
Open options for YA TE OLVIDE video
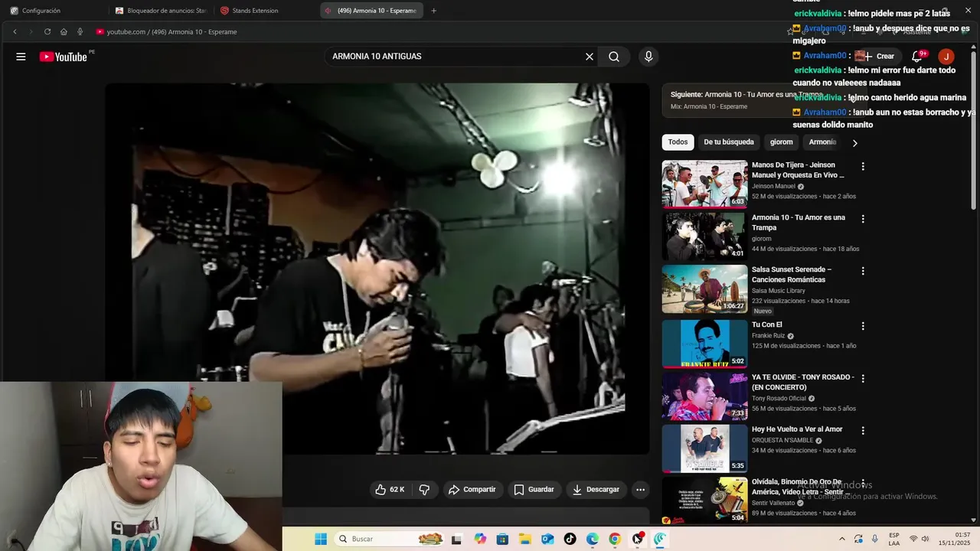click(863, 379)
